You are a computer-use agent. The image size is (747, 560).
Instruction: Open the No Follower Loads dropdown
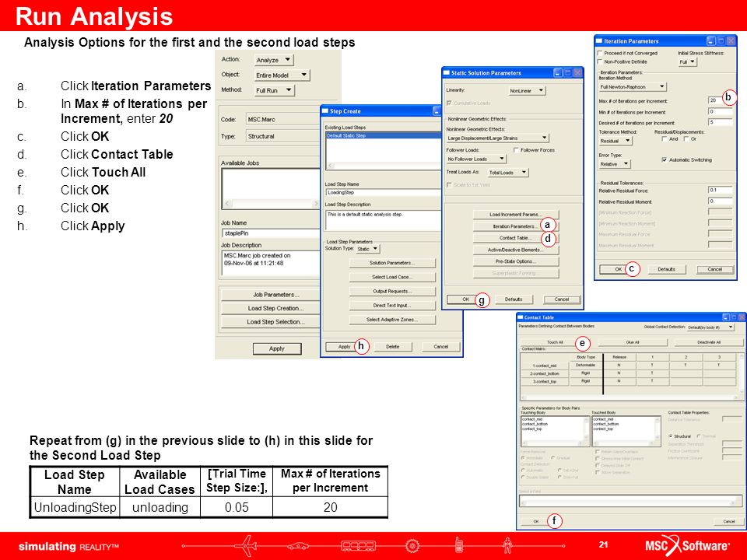[476, 159]
